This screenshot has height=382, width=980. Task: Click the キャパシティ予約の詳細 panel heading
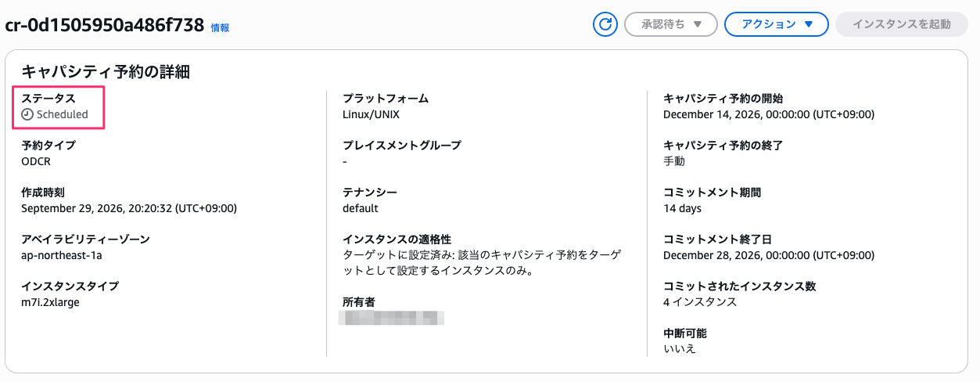(x=106, y=72)
